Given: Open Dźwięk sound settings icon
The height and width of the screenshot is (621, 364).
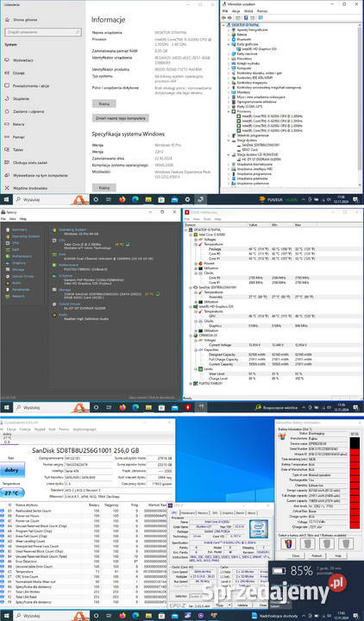Looking at the screenshot, I should point(7,72).
